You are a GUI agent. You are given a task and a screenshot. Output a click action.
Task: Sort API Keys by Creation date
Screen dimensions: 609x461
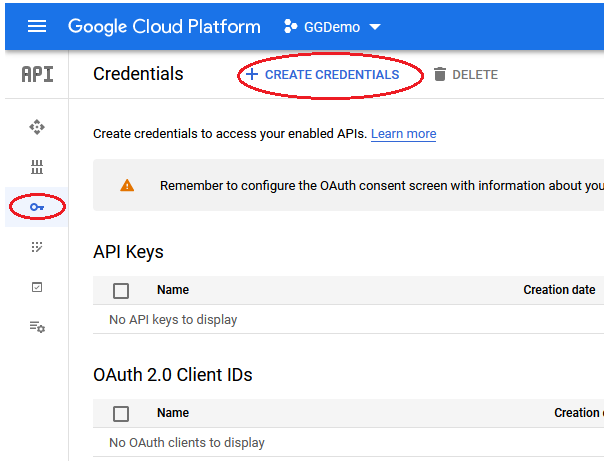coord(559,290)
